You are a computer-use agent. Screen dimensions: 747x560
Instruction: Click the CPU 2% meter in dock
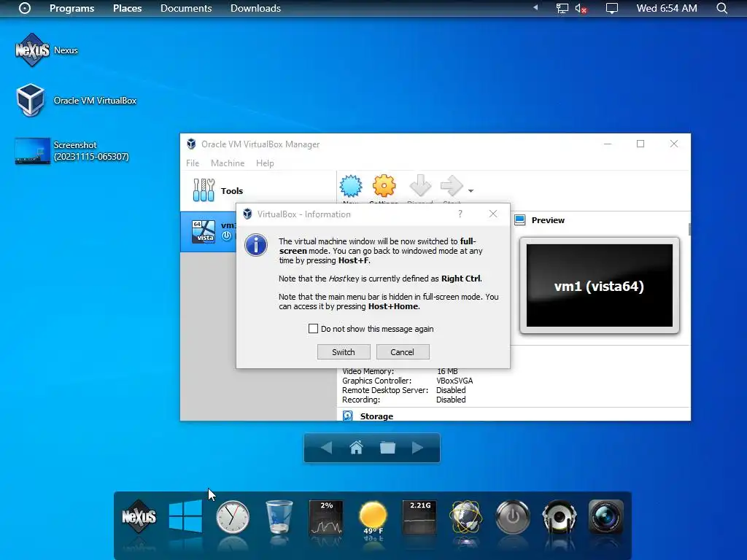[x=326, y=517]
